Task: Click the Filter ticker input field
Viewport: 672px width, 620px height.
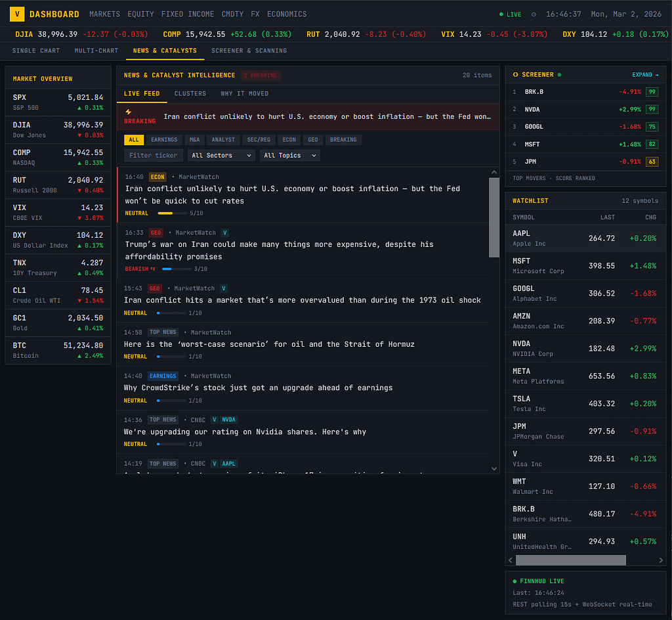Action: [154, 156]
